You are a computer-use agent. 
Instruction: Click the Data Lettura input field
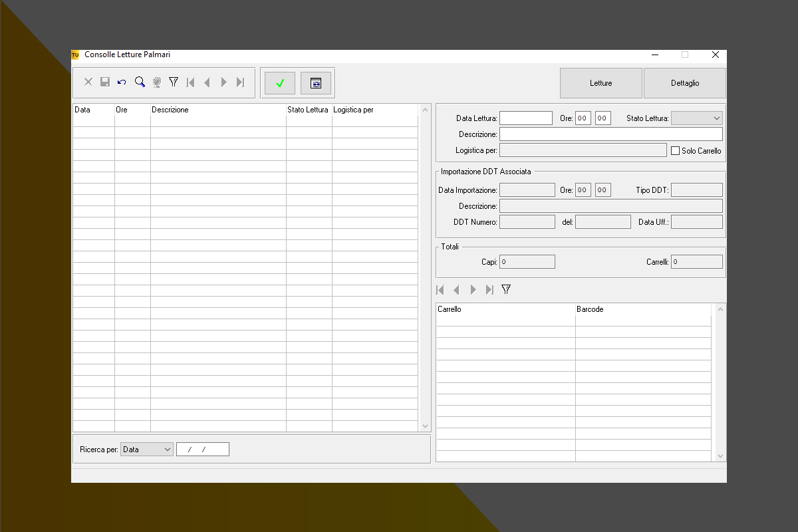[x=526, y=118]
